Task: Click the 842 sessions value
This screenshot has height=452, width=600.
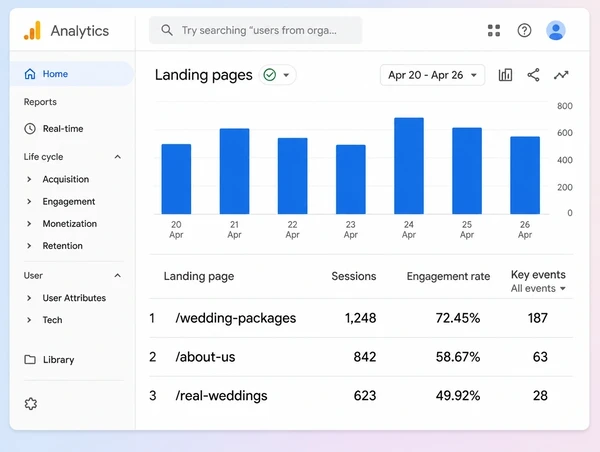Action: [365, 357]
